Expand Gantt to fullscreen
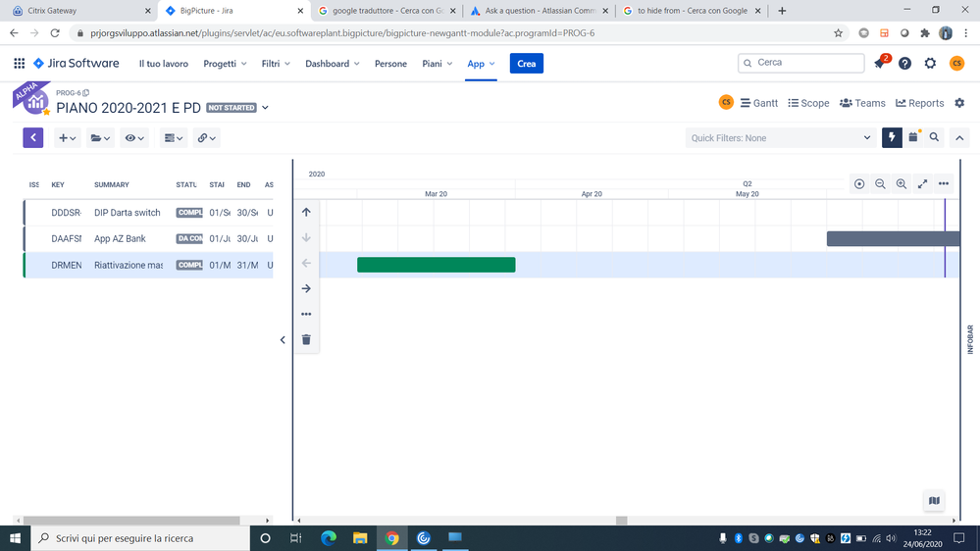Image resolution: width=980 pixels, height=551 pixels. tap(922, 183)
